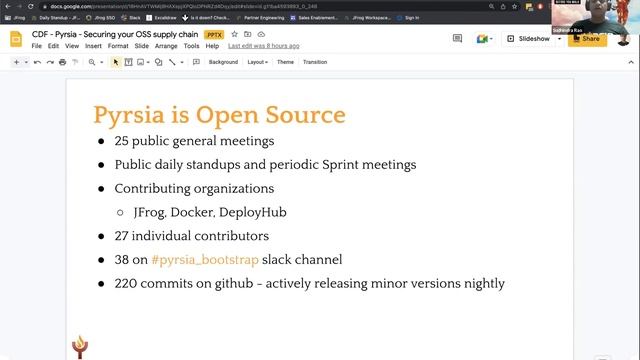Click the Transition button
This screenshot has height=360, width=640.
[315, 62]
